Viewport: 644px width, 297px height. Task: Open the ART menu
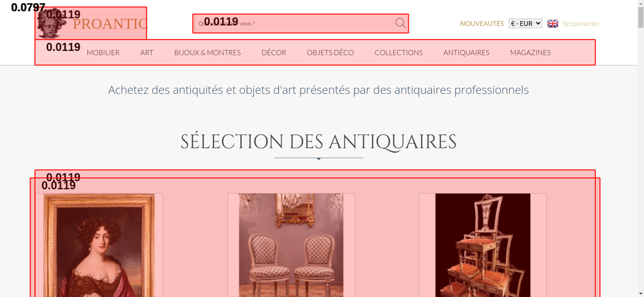click(x=147, y=52)
